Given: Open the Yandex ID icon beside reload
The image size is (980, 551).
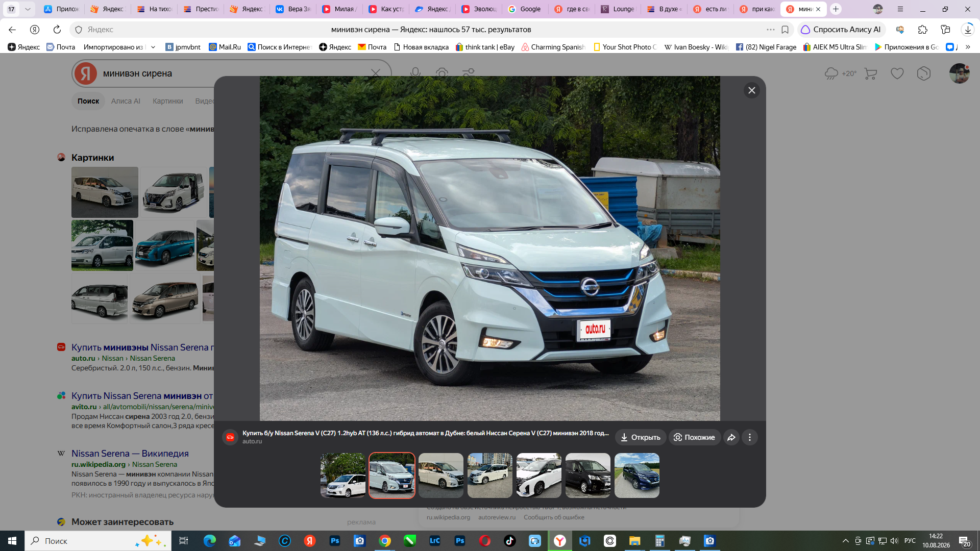Looking at the screenshot, I should point(35,30).
